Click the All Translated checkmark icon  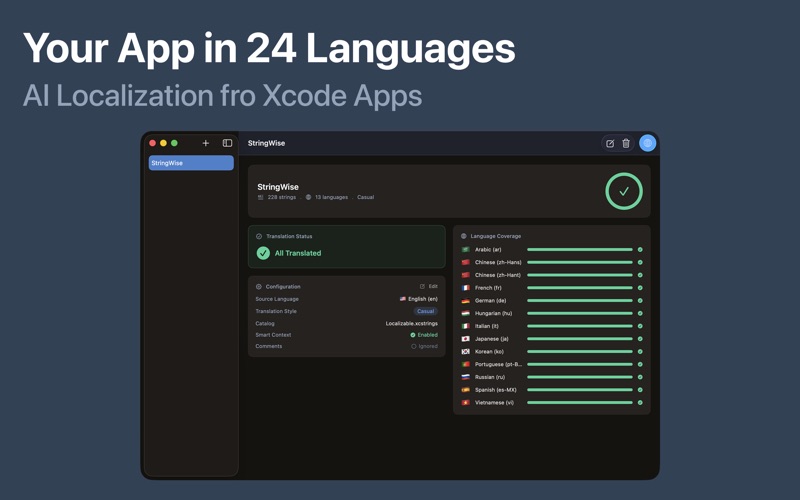pos(263,253)
